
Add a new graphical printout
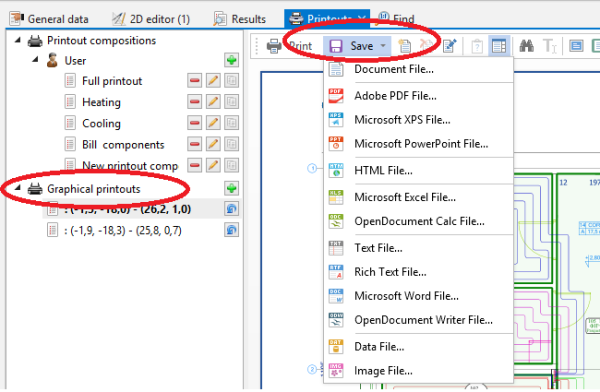pyautogui.click(x=232, y=188)
